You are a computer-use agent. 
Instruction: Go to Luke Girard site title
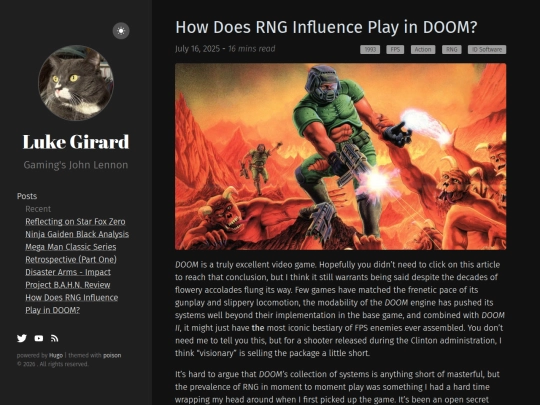[76, 142]
